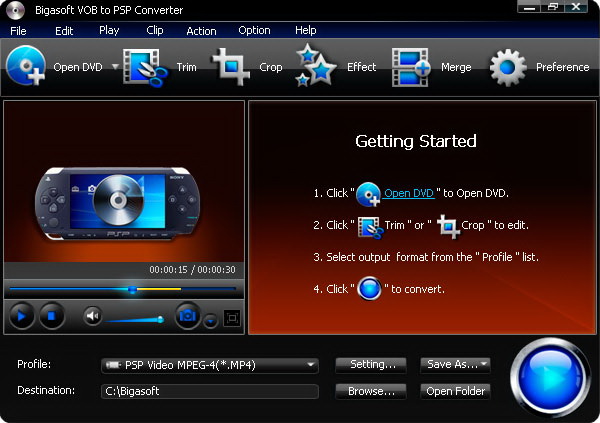Click the Merge filmstrip icon
Image resolution: width=600 pixels, height=423 pixels.
tap(411, 67)
